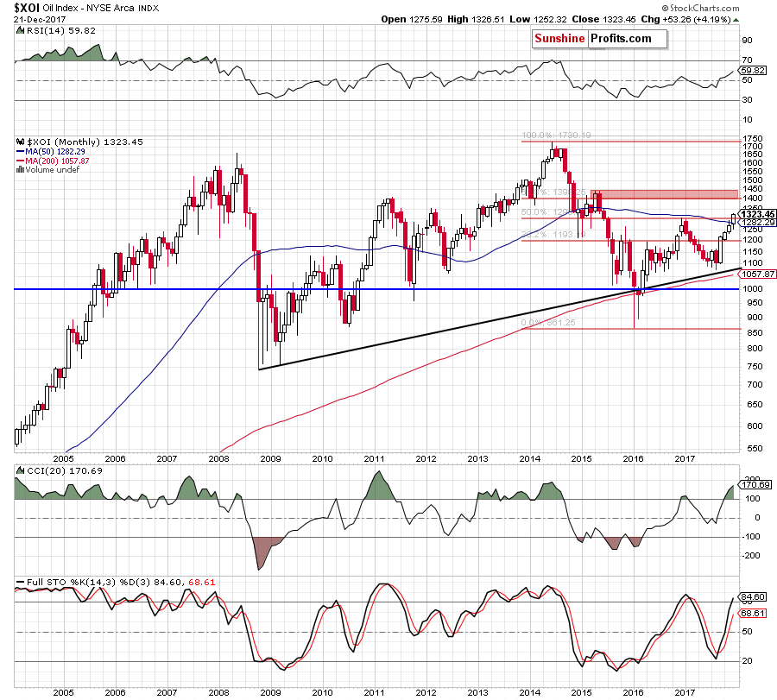Open the Sunshine Profits.com logo
The width and height of the screenshot is (777, 700).
coord(600,39)
